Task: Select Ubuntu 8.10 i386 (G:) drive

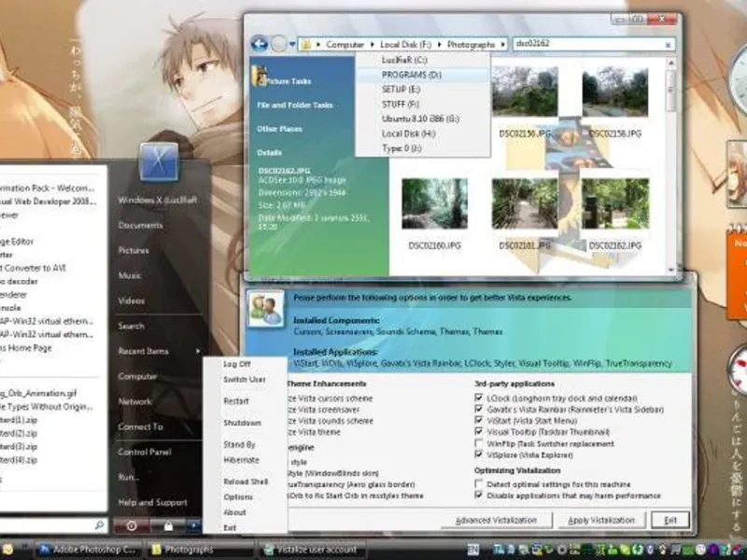Action: coord(423,119)
